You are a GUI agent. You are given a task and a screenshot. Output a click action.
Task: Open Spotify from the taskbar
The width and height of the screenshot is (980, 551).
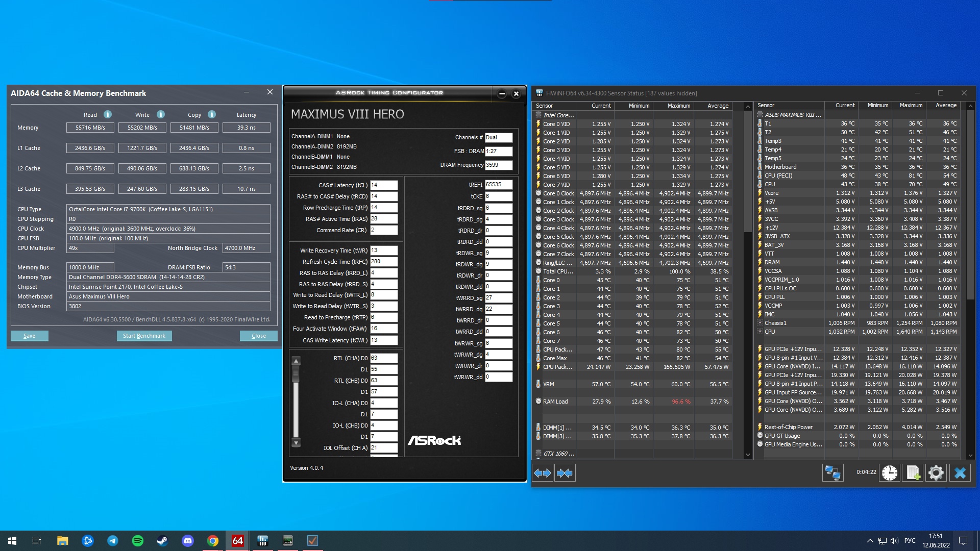tap(138, 541)
